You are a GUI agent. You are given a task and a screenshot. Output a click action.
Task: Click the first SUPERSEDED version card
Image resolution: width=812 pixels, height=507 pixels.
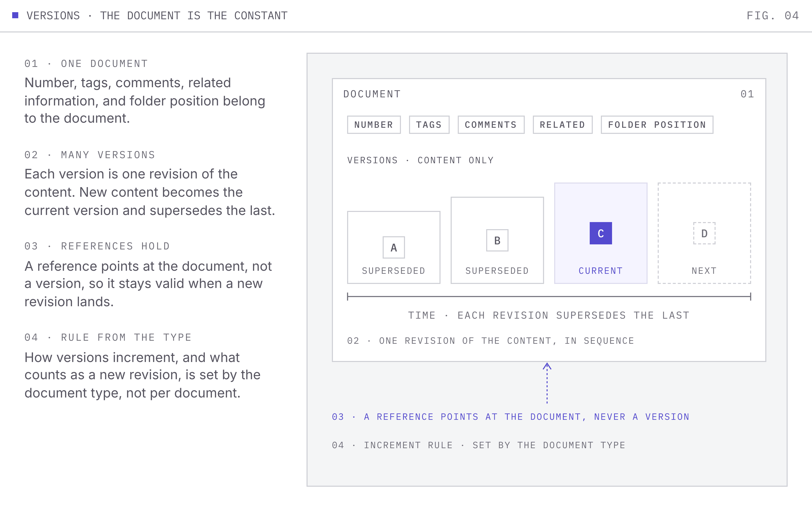394,247
